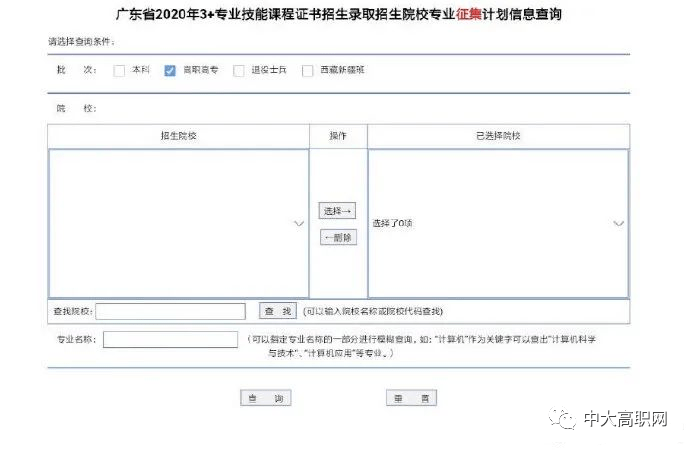Click the 已选择院校 column header
Image resolution: width=690 pixels, height=450 pixels.
499,136
